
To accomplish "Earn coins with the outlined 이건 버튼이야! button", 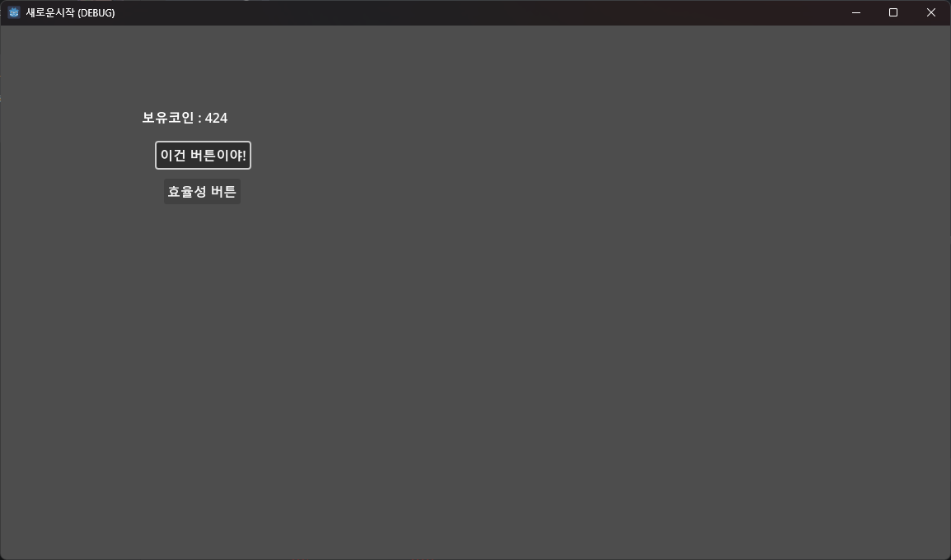I will point(203,155).
